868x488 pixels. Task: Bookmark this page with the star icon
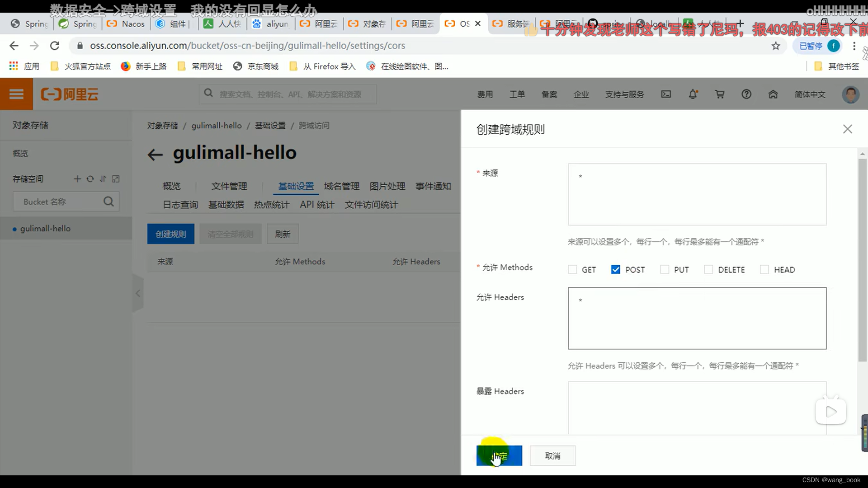[x=776, y=46]
